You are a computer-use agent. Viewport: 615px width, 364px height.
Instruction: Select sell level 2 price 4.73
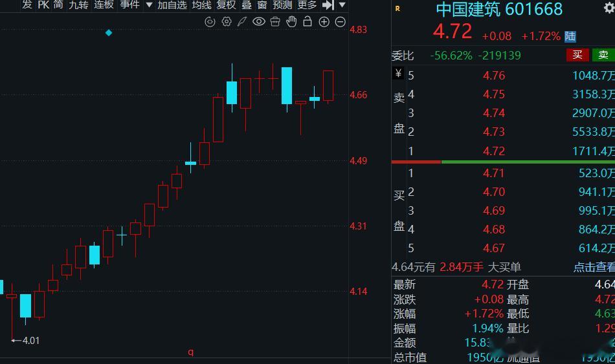(x=494, y=132)
